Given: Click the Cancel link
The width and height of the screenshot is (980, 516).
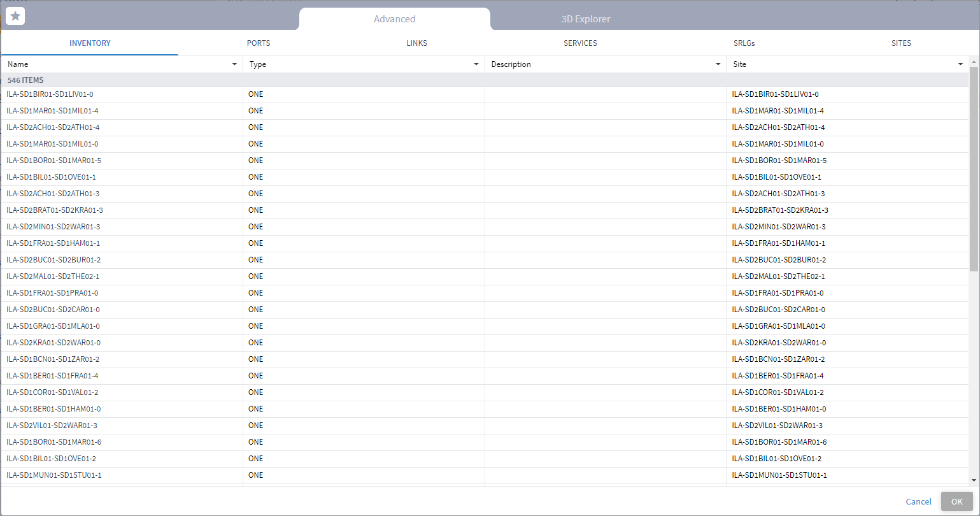Looking at the screenshot, I should point(918,502).
